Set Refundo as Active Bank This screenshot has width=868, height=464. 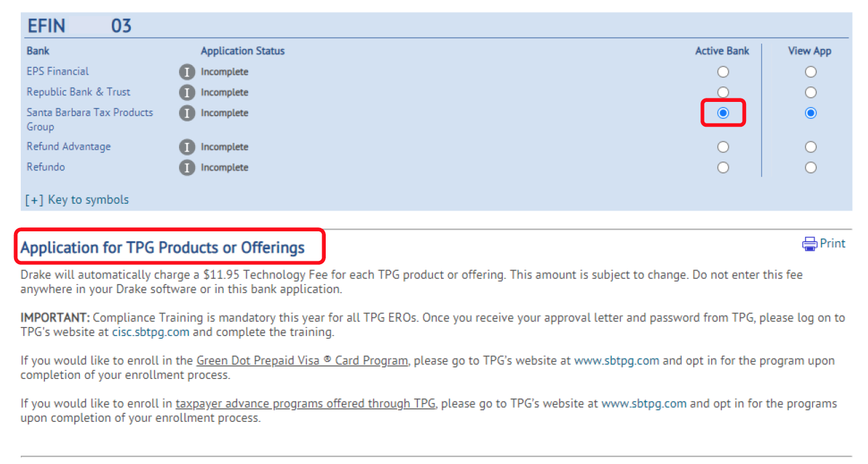[x=723, y=168]
